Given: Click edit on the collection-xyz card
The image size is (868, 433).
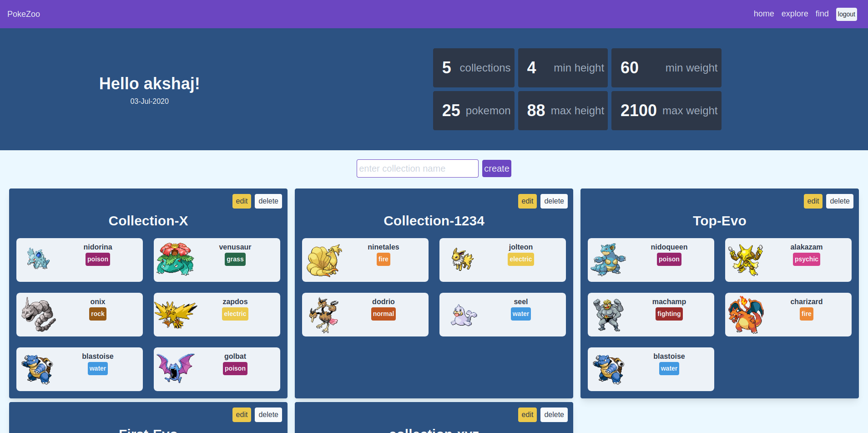Looking at the screenshot, I should [528, 415].
